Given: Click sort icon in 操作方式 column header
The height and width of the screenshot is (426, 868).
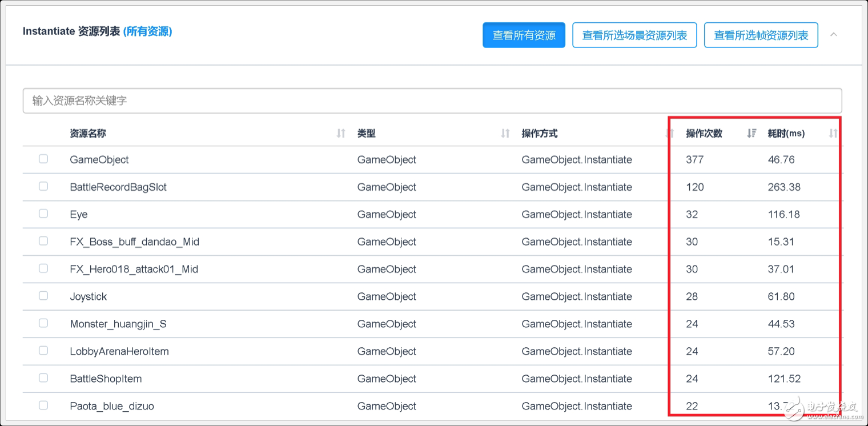Looking at the screenshot, I should tap(670, 134).
